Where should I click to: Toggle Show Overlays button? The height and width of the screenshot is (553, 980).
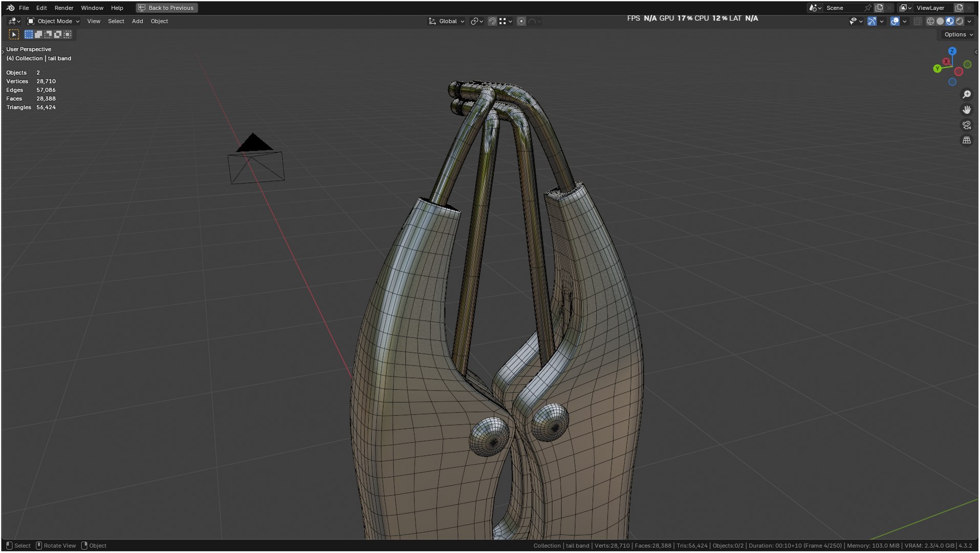[x=895, y=21]
